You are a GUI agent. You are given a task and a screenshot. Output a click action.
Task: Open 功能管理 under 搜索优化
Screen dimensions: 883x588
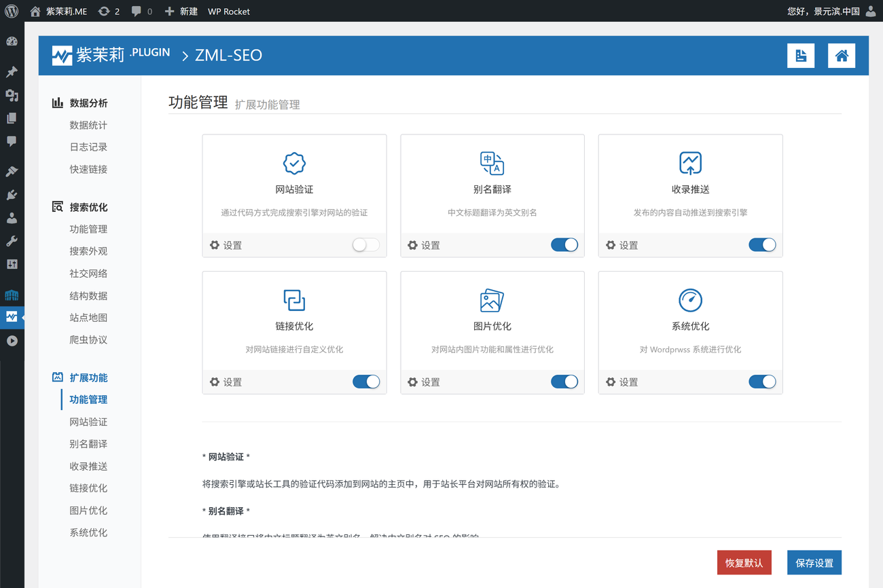pos(88,229)
